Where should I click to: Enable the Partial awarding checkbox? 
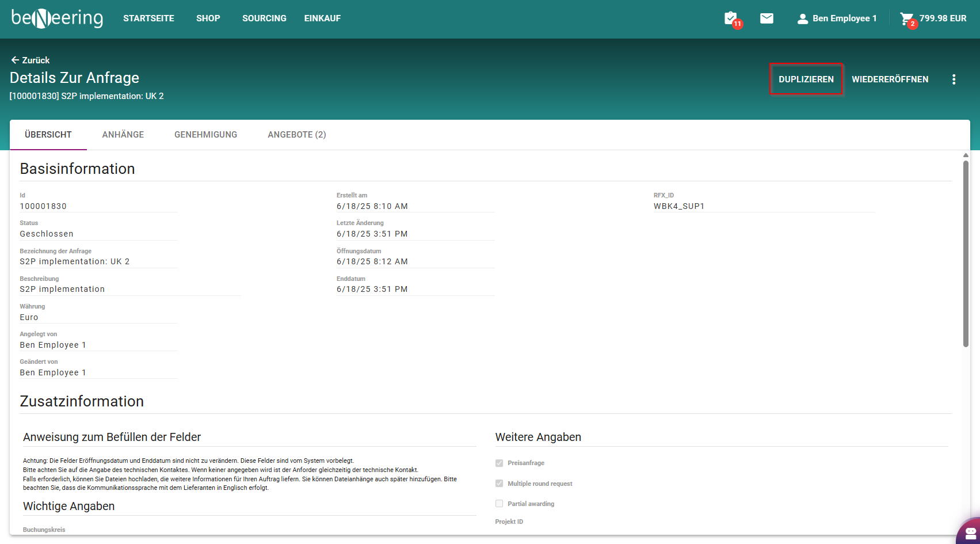pyautogui.click(x=499, y=504)
